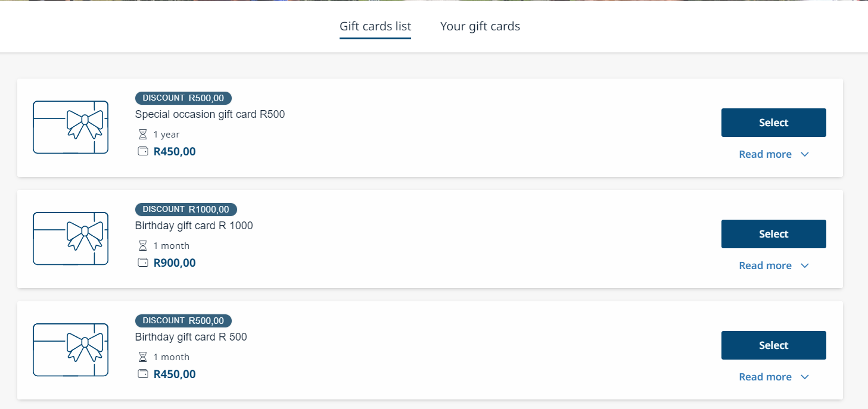Click hourglass icon on Birthday R 1000 card

[143, 246]
